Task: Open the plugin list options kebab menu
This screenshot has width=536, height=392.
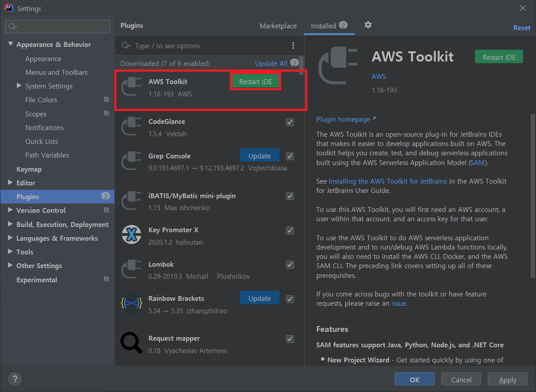Action: [293, 46]
